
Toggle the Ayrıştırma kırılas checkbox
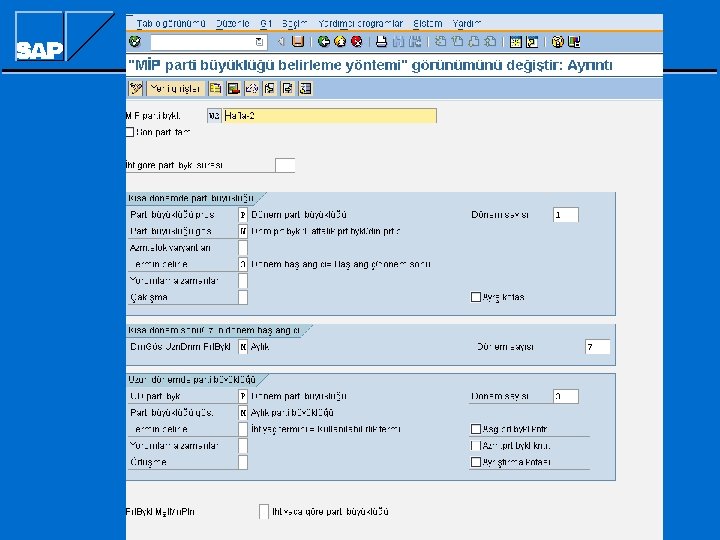[476, 462]
